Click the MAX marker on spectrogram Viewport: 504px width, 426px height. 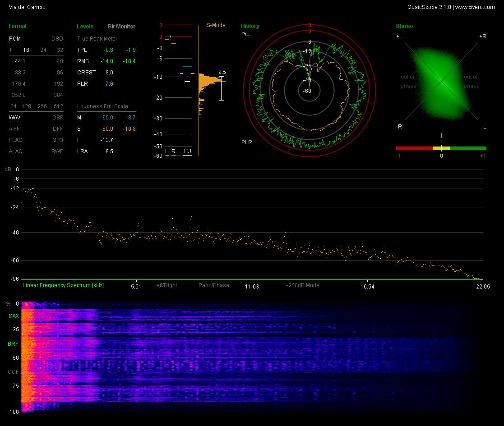[14, 316]
